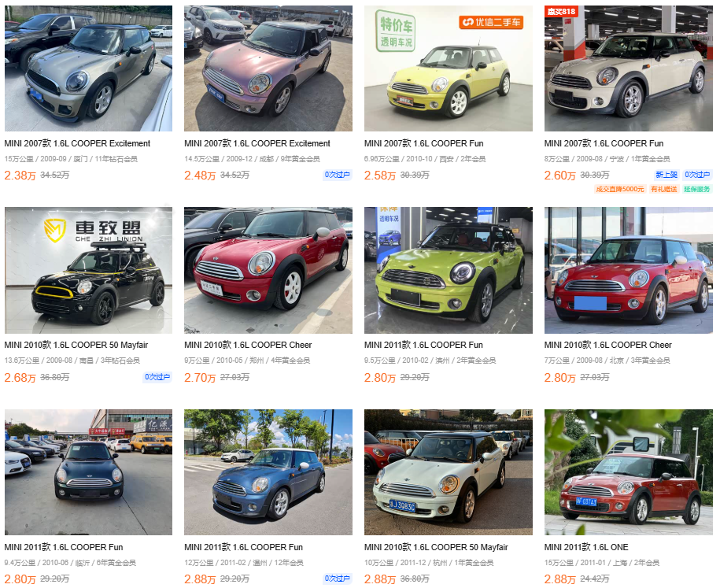Click 0次过户 tag on the 2.48万 listing
Screen dimensions: 720x588
pos(338,175)
